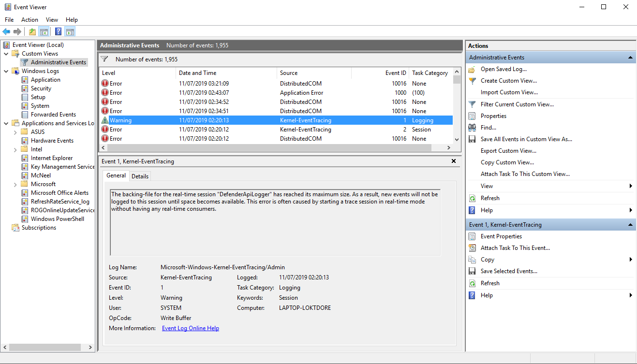Open the Help menu in menu bar
This screenshot has height=364, width=637.
pos(72,20)
